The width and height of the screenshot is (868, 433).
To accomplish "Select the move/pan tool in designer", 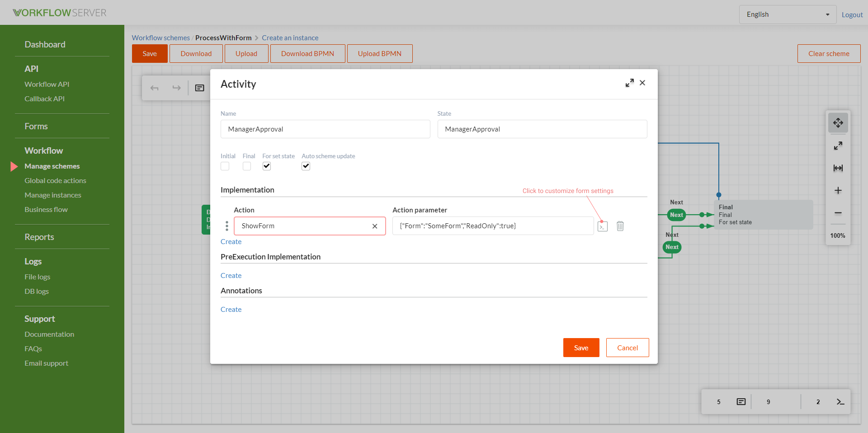I will click(x=838, y=123).
